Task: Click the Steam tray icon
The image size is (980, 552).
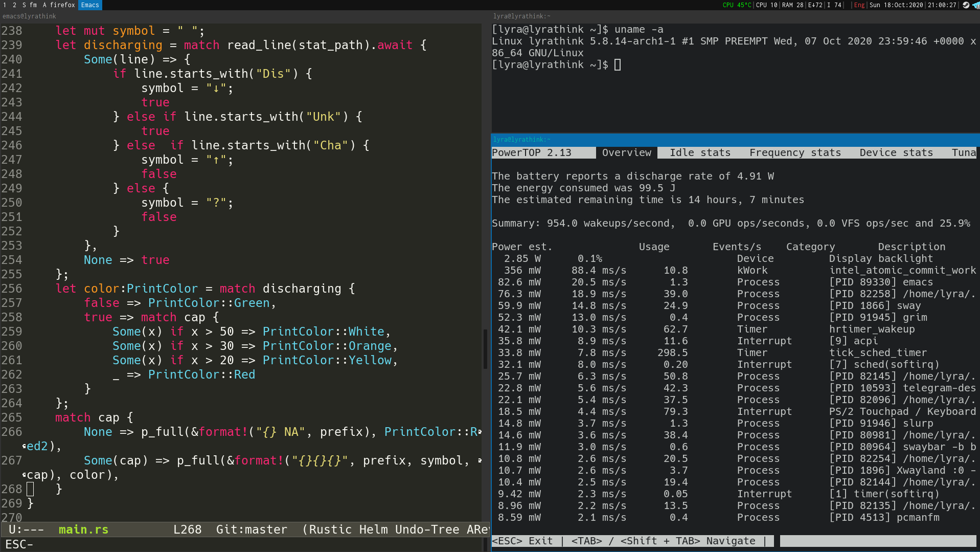Action: coord(966,5)
